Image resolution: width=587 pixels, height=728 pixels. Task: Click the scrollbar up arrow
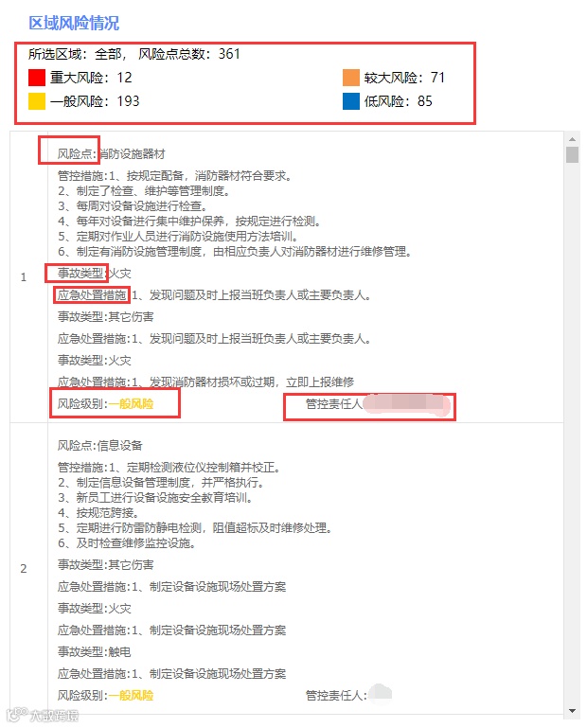572,139
